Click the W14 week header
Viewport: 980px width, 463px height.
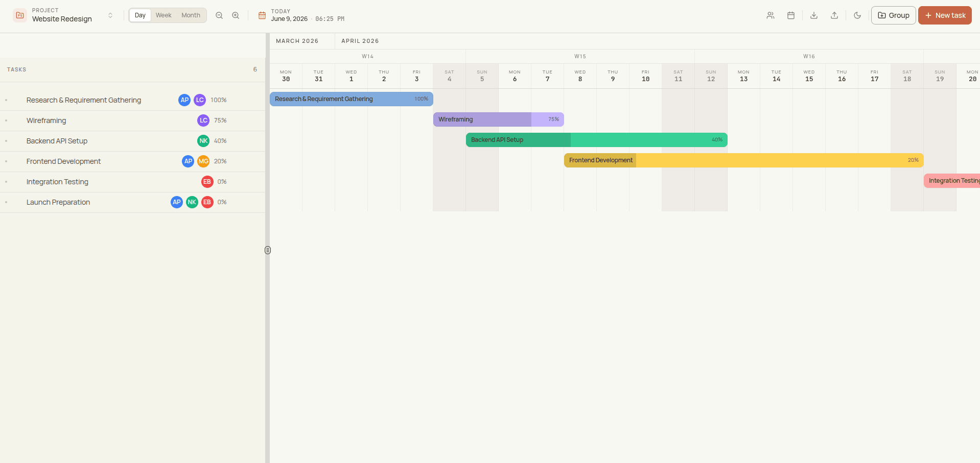point(368,56)
